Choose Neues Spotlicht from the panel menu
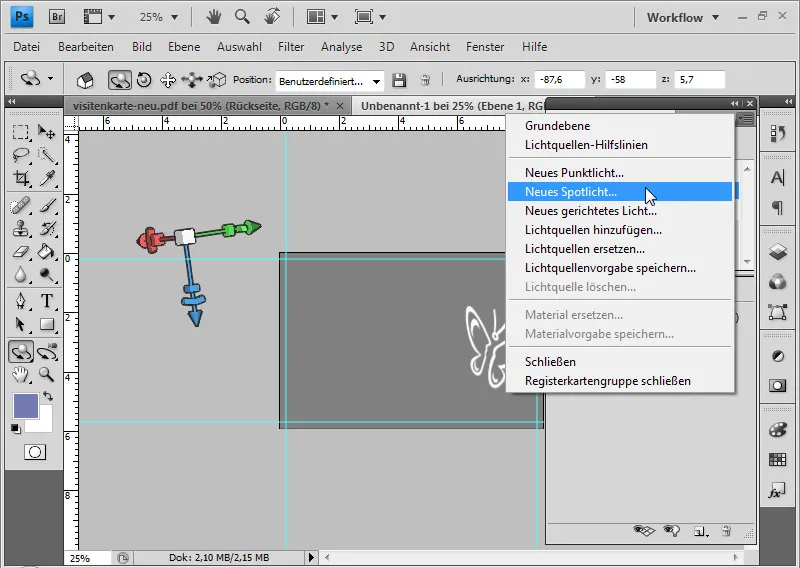The width and height of the screenshot is (800, 568). point(620,192)
